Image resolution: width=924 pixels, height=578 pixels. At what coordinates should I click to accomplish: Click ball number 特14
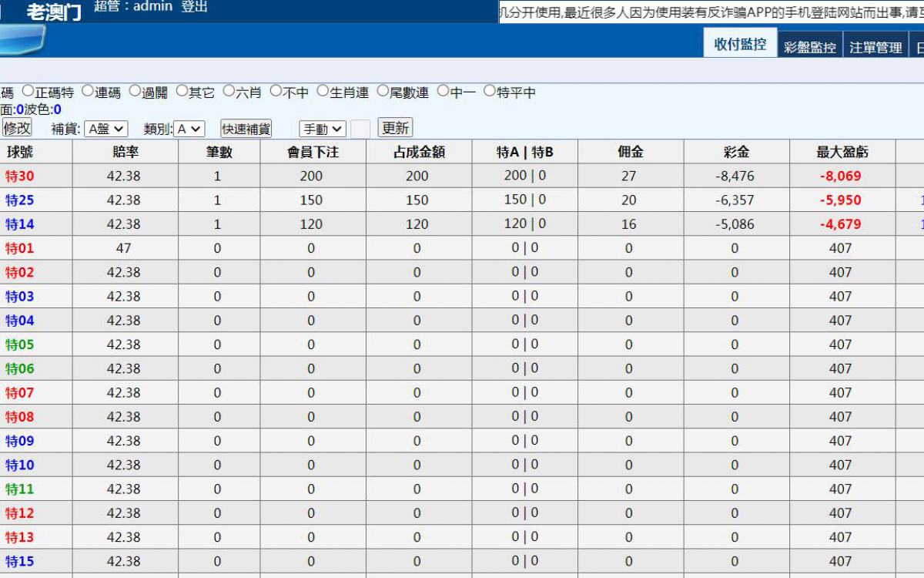point(20,224)
